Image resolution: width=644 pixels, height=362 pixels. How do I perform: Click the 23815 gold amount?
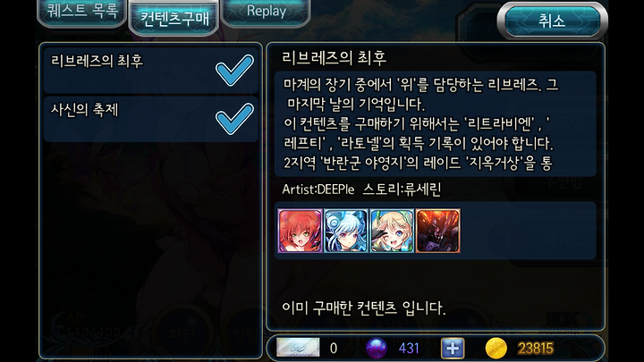[536, 349]
